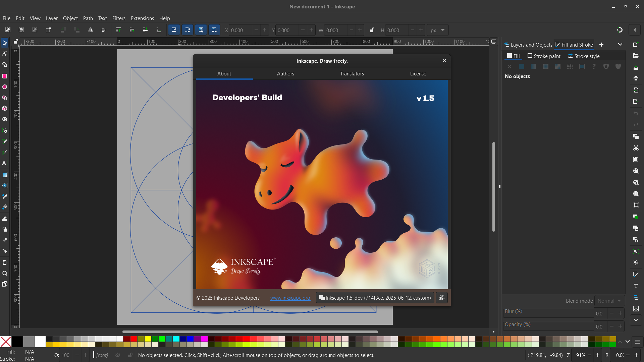Show previous palette row
644x362 pixels.
[620, 342]
